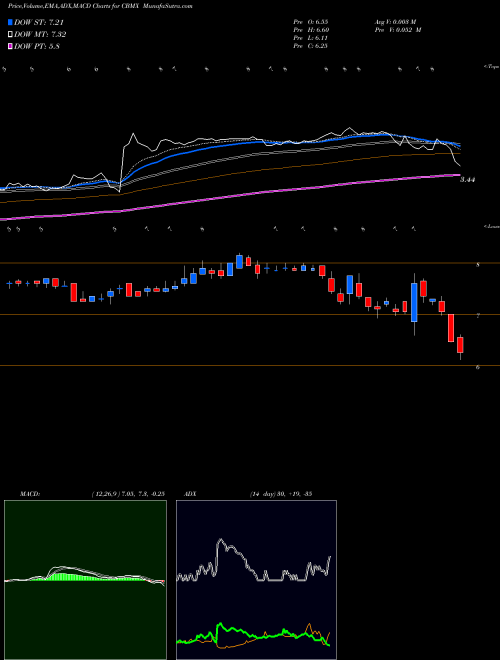Click the 3.44 price label beside magenta line

point(467,180)
